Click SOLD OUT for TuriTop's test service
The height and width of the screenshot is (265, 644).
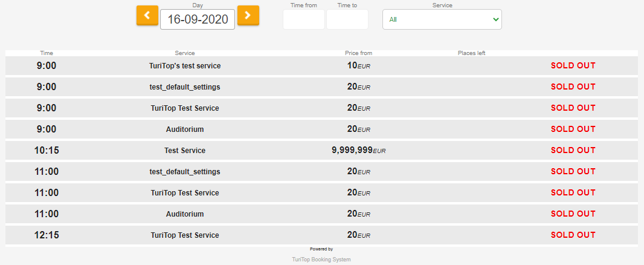coord(573,66)
